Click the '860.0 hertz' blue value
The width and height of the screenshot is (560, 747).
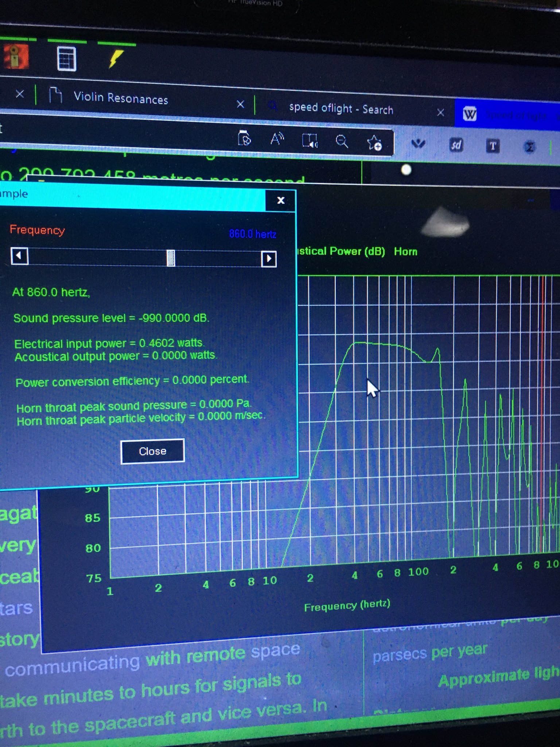pyautogui.click(x=253, y=234)
